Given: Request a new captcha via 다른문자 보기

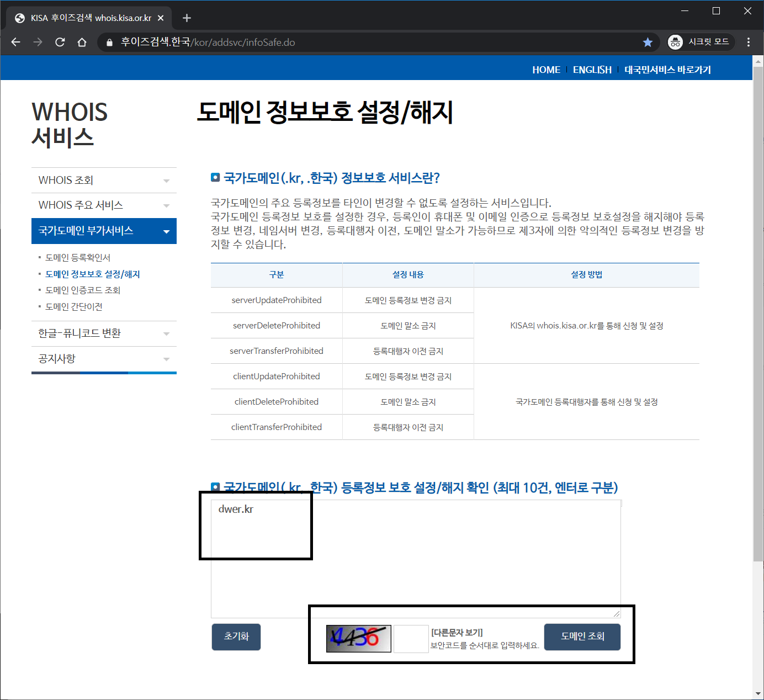Looking at the screenshot, I should tap(456, 632).
